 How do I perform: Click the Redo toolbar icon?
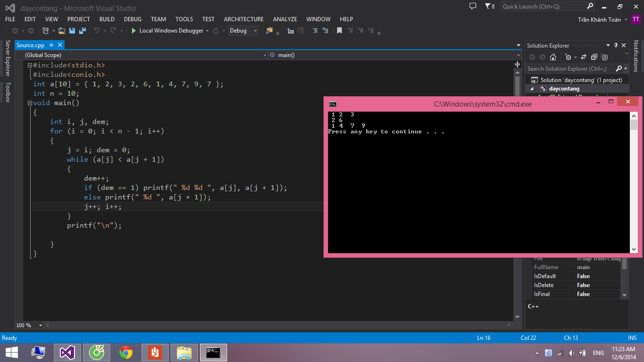click(113, 31)
